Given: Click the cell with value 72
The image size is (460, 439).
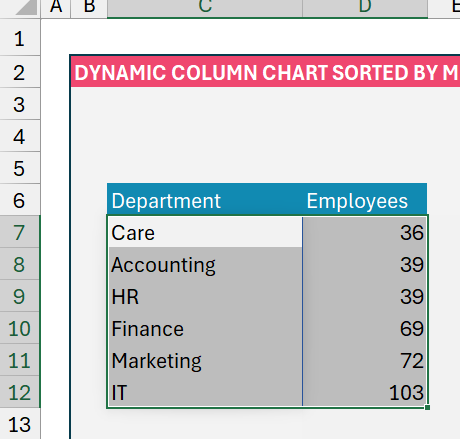Looking at the screenshot, I should [365, 360].
